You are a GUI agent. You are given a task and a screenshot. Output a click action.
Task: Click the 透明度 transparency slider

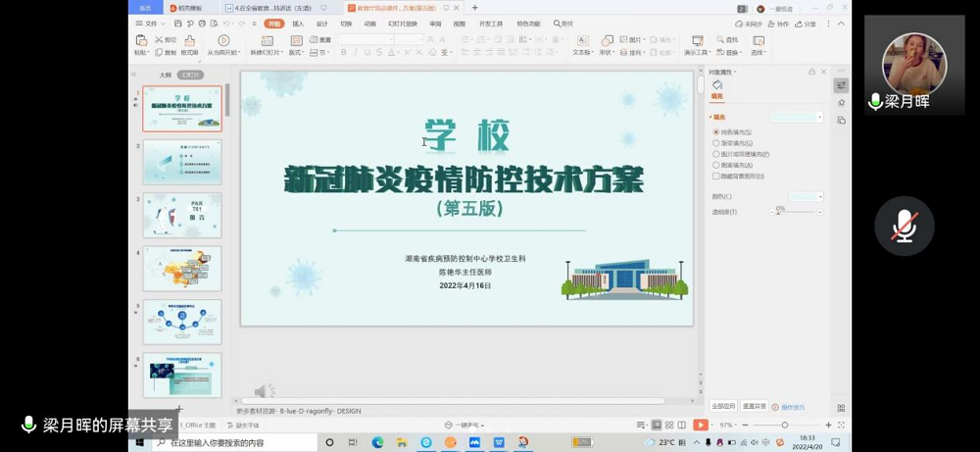point(794,212)
